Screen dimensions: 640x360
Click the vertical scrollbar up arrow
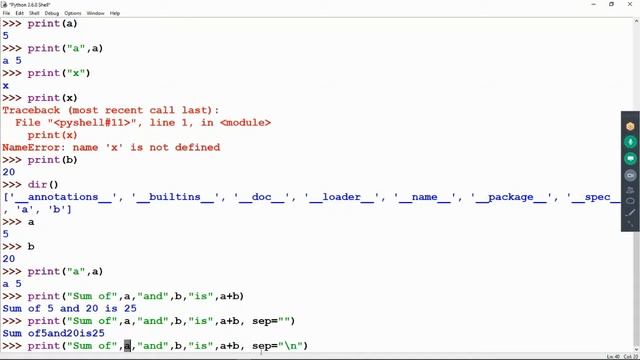(x=637, y=21)
